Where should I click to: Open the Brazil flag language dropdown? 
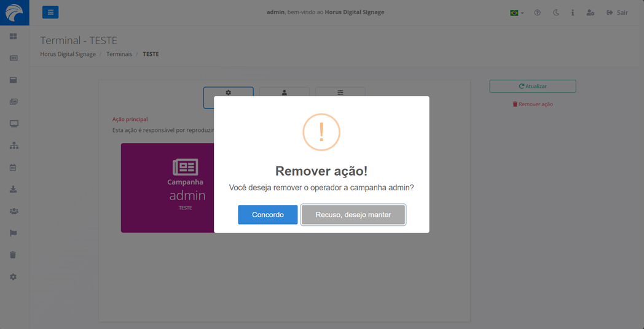click(516, 13)
